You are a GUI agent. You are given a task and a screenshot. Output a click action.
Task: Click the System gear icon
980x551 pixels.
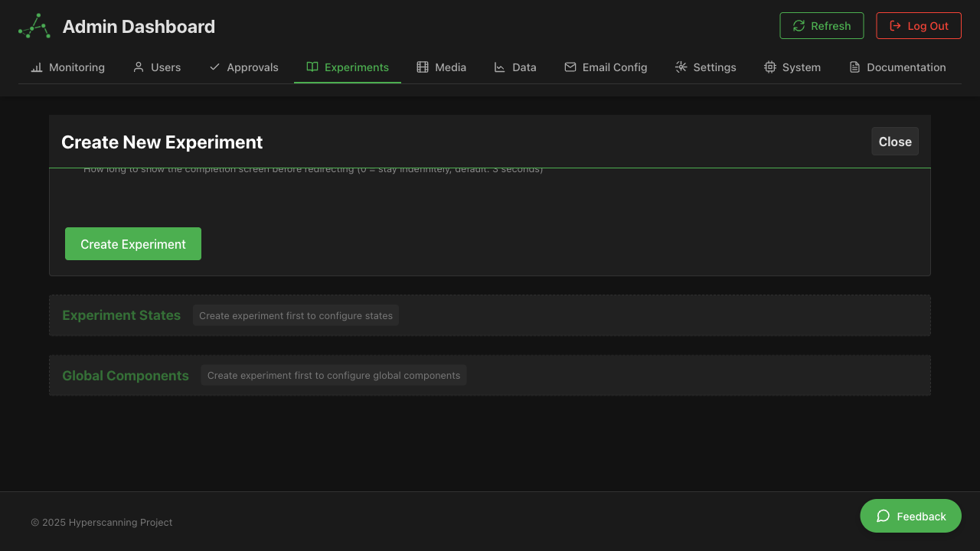(769, 67)
